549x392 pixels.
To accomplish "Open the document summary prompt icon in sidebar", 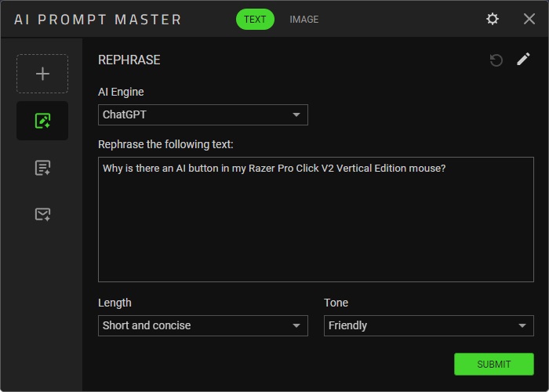I will [42, 168].
